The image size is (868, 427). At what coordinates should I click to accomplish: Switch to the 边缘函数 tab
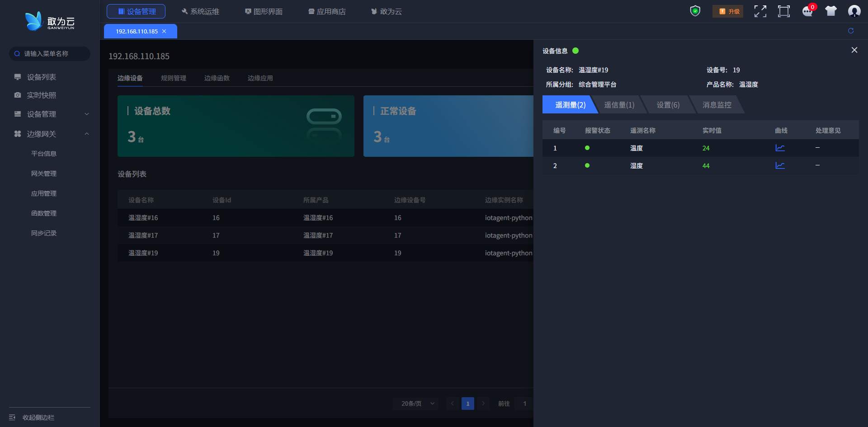(x=217, y=78)
